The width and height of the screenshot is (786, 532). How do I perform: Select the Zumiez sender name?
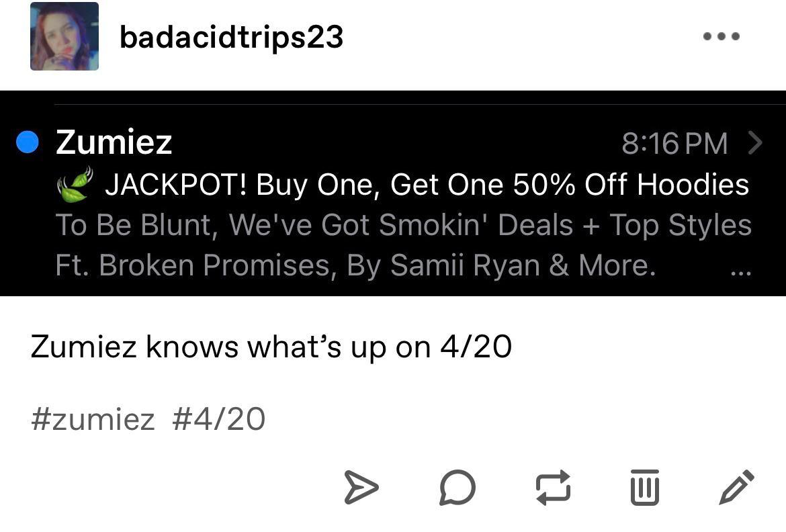(112, 142)
